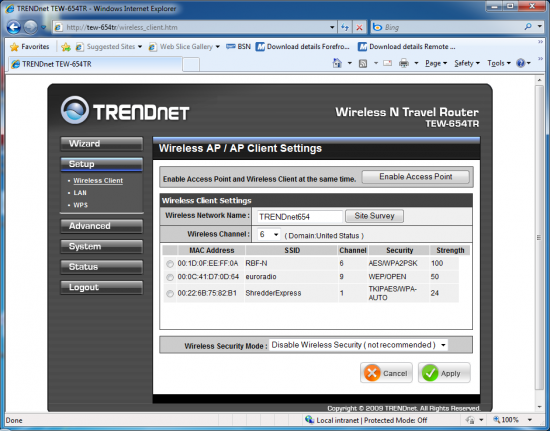
Task: Open the Setup section
Action: (x=102, y=164)
